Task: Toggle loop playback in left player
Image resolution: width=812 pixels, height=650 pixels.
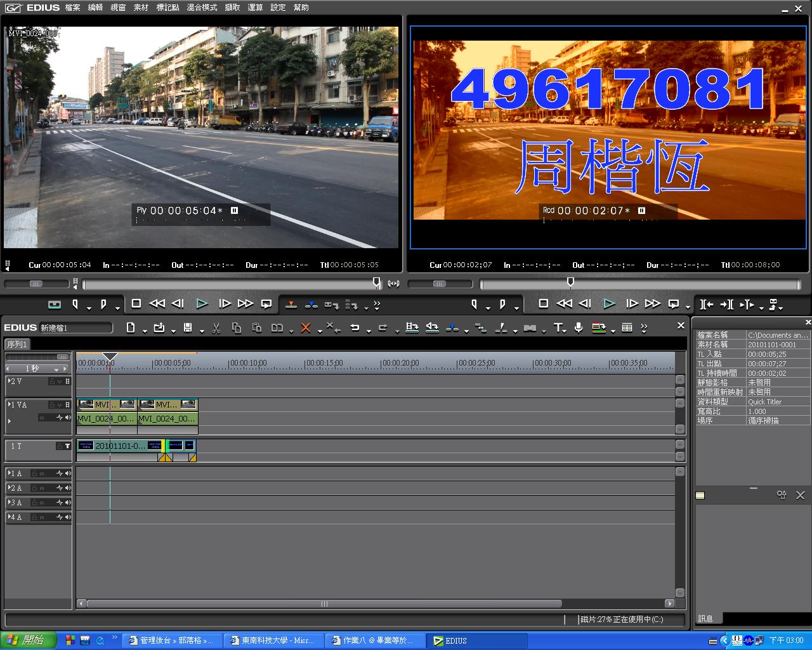Action: (266, 304)
